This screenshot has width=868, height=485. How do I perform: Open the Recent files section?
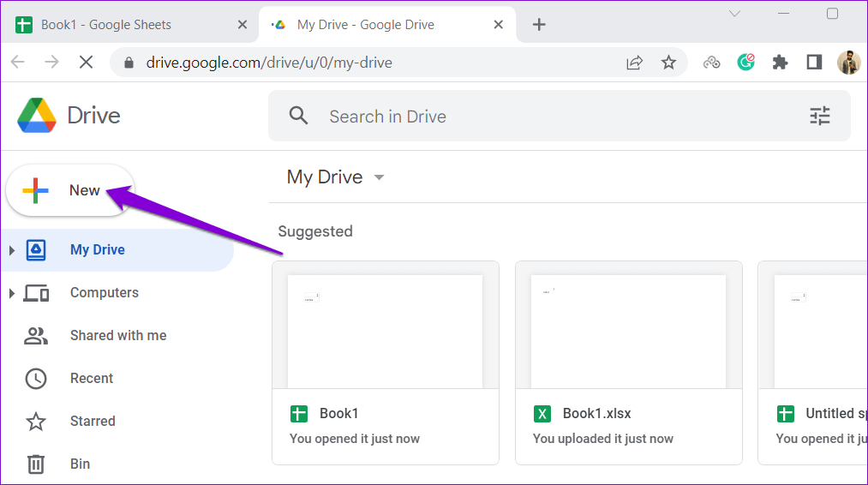tap(91, 378)
